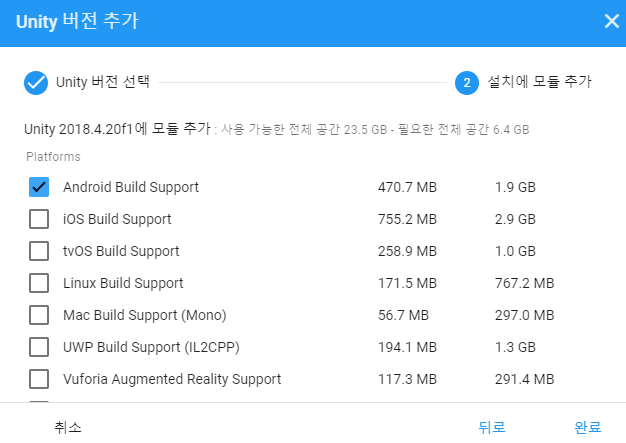Tick Linux Build Support checkbox
This screenshot has height=443, width=626.
point(39,283)
